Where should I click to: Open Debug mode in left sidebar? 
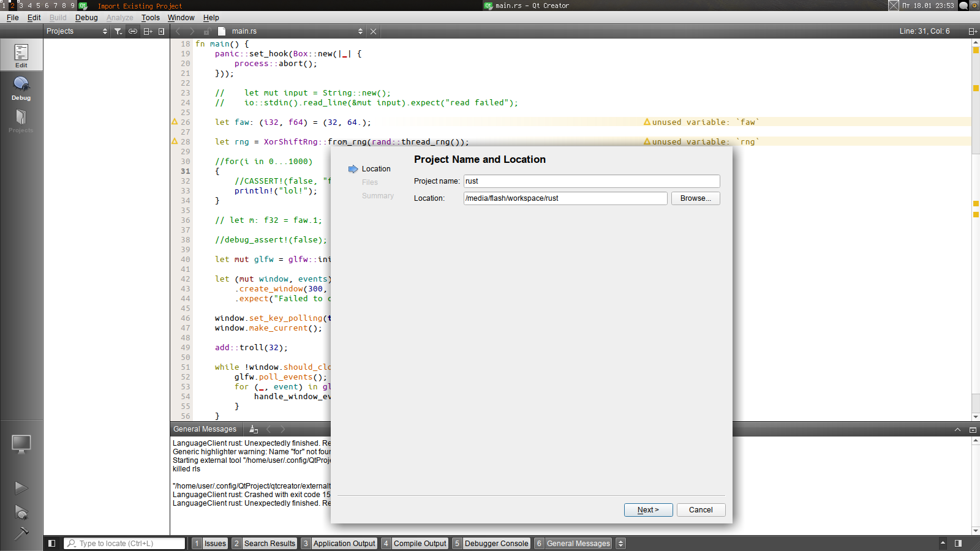[x=21, y=88]
